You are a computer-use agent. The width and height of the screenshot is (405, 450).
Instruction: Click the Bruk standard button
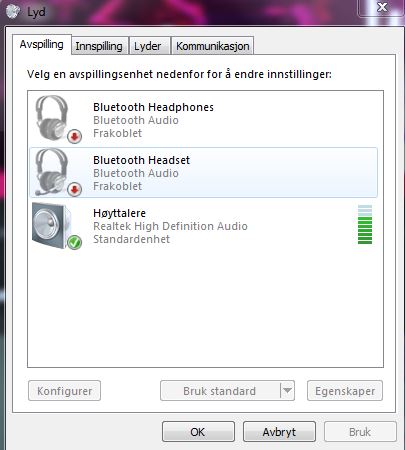(x=220, y=391)
